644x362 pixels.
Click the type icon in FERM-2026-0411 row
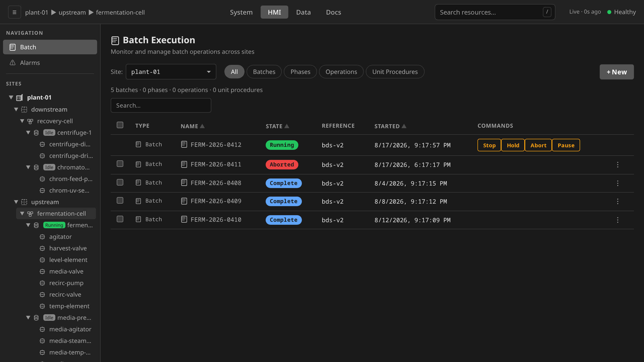click(x=138, y=164)
